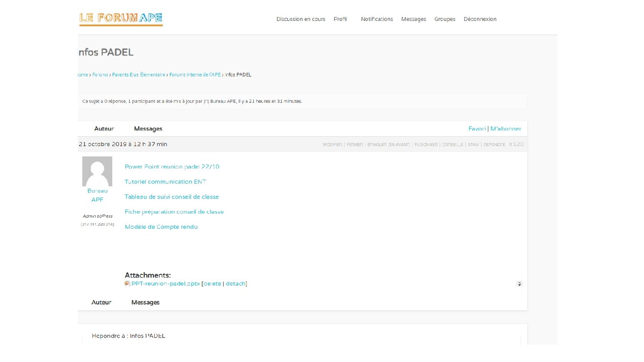Click Épingler to stick the topic
Screen dimensions: 644x362
377,145
